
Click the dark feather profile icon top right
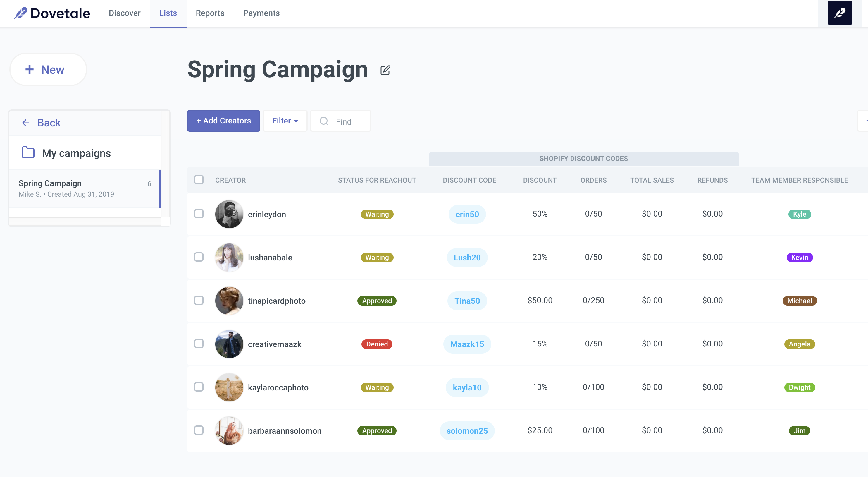(839, 13)
